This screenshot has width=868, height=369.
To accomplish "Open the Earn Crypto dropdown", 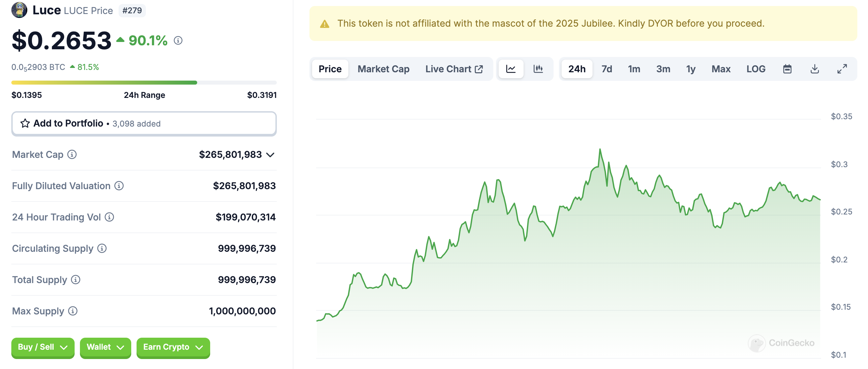I will coord(173,347).
